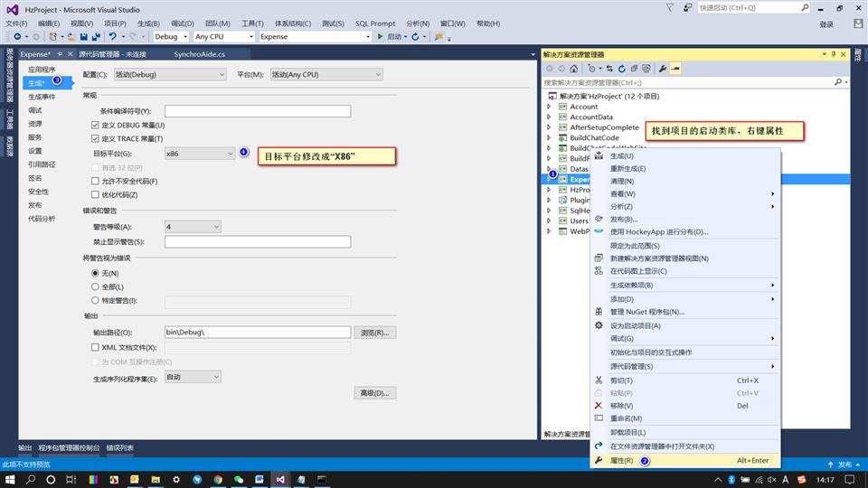Click the 输出路径 bin\Debug\ field
Image resolution: width=868 pixels, height=488 pixels.
coord(258,333)
